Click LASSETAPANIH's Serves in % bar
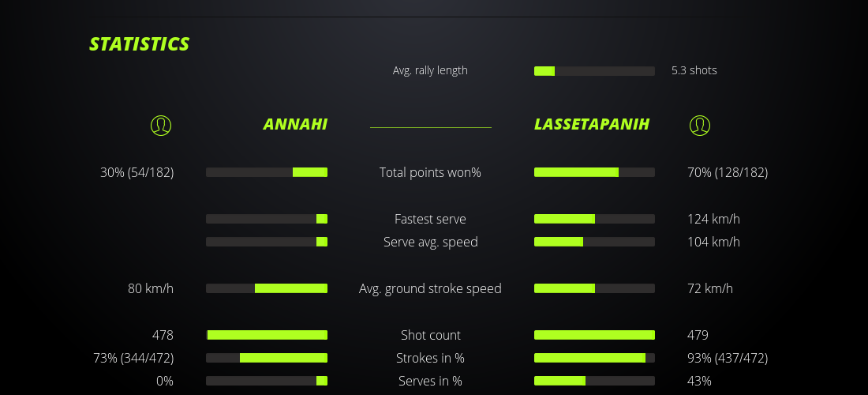Image resolution: width=868 pixels, height=395 pixels. [x=594, y=381]
